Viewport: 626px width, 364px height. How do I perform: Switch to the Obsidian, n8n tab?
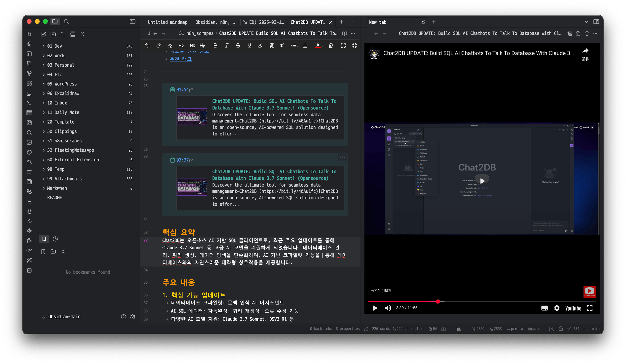coord(215,22)
